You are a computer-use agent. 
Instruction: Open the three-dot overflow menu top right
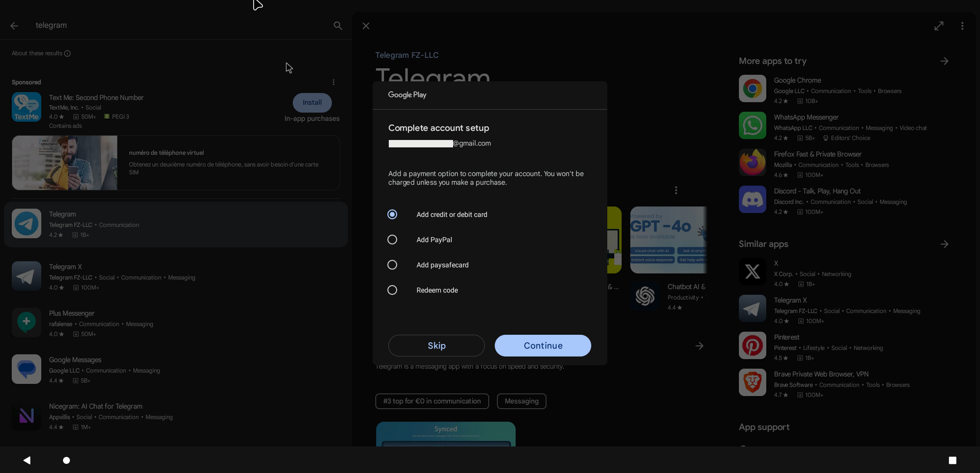pos(962,26)
